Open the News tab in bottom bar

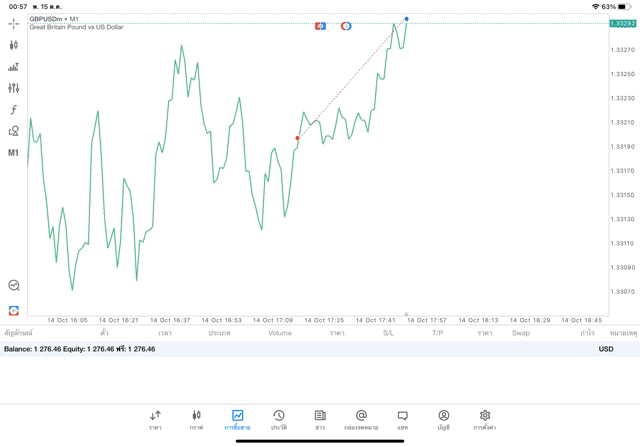[x=320, y=420]
